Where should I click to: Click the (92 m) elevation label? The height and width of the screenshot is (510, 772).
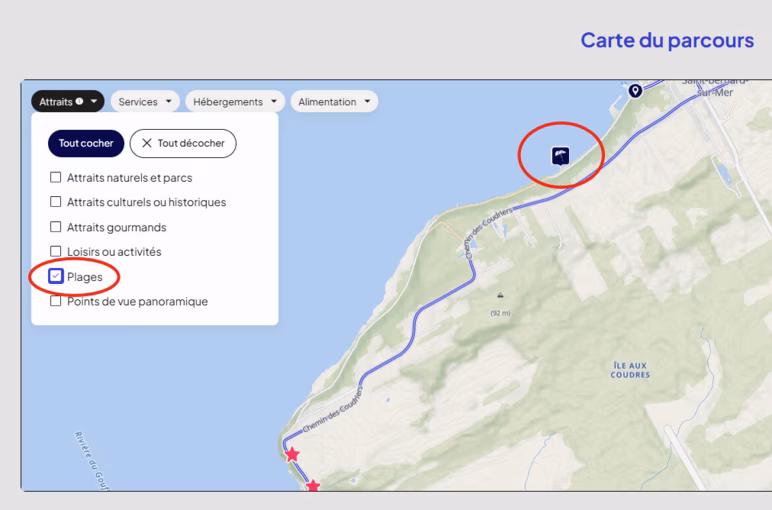click(500, 313)
